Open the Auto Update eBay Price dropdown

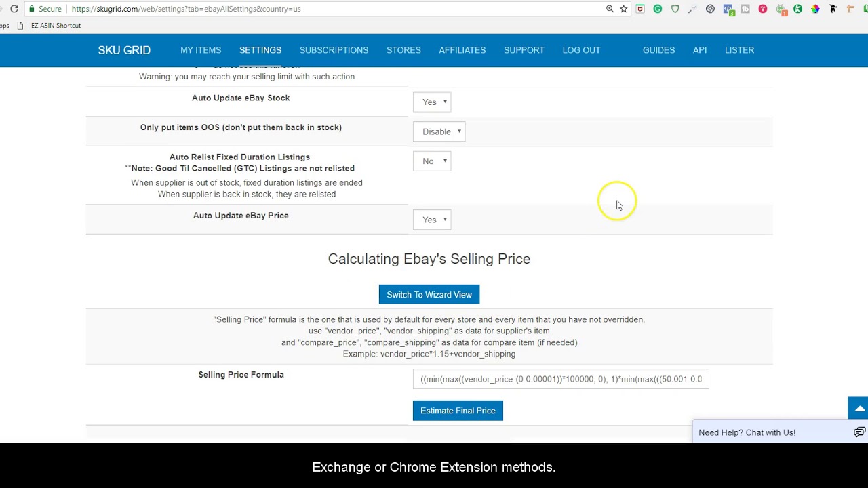[x=432, y=220]
